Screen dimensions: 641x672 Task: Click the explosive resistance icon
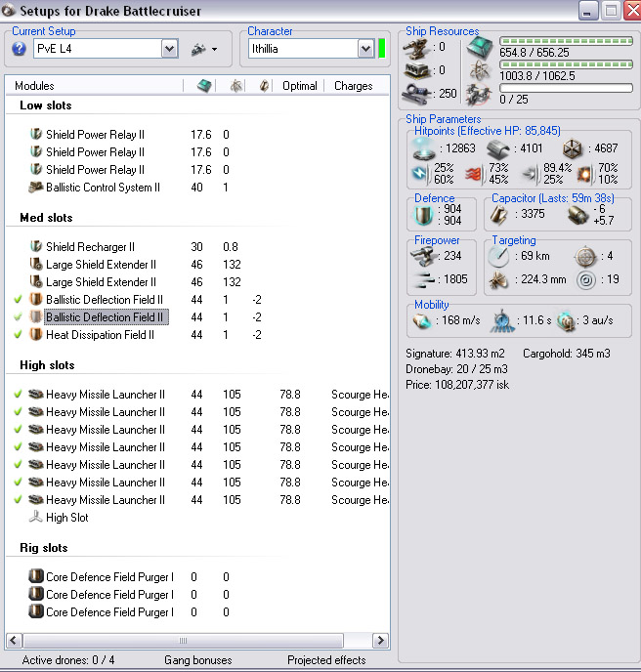click(x=586, y=174)
